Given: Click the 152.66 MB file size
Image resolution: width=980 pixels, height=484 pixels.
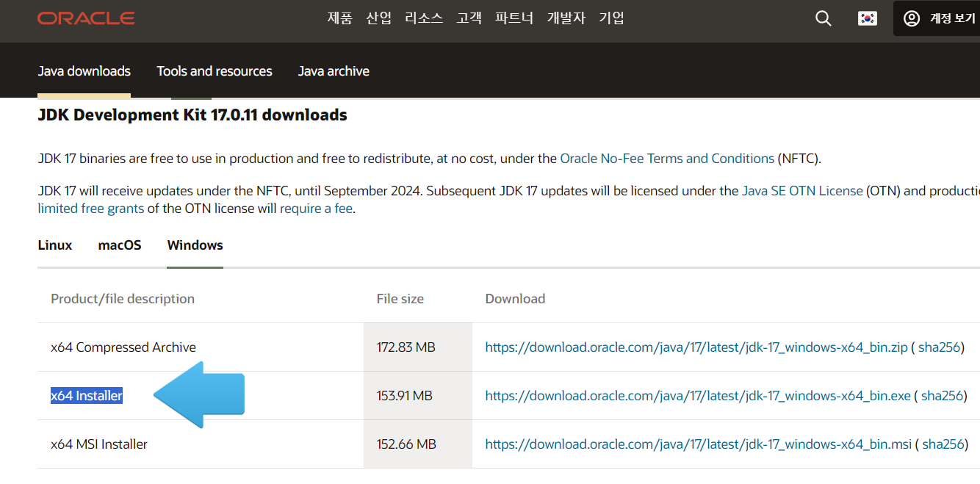Looking at the screenshot, I should 406,444.
